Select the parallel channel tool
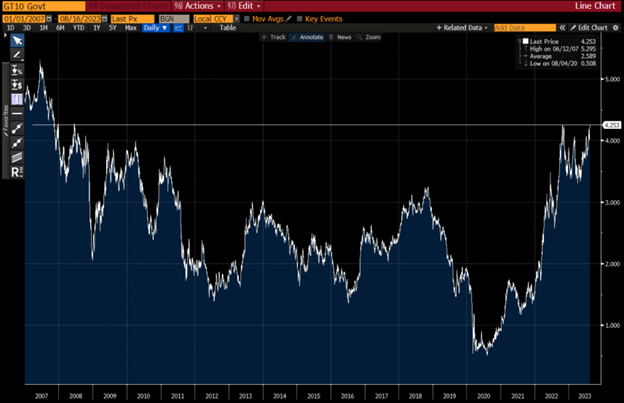Screen dimensions: 624x403 [17, 157]
